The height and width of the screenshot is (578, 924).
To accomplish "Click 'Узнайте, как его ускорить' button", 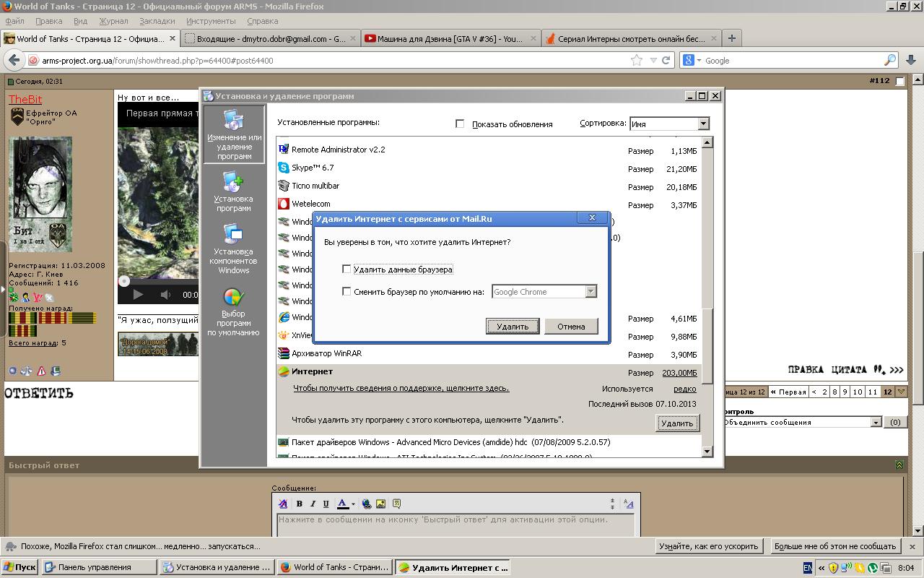I will [708, 546].
